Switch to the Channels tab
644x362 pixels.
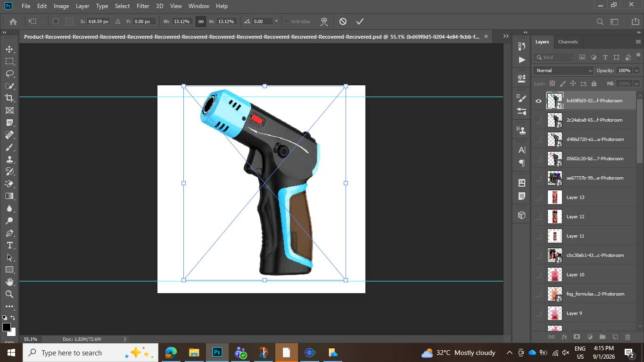[x=568, y=41]
